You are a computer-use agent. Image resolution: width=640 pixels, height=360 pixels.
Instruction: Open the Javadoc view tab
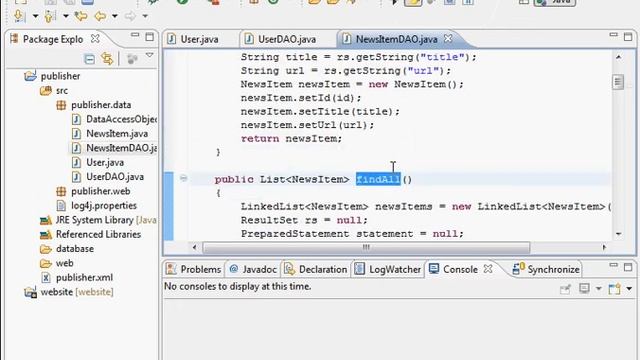(x=253, y=269)
